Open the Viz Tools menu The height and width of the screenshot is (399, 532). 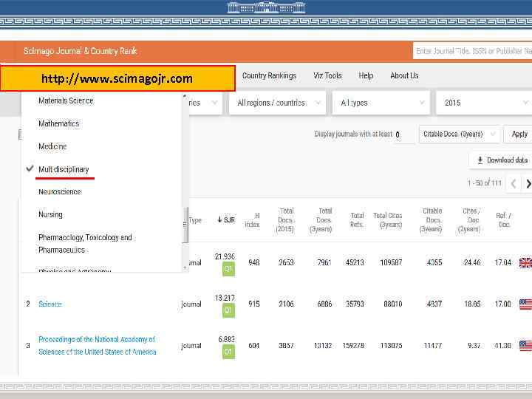coord(327,75)
